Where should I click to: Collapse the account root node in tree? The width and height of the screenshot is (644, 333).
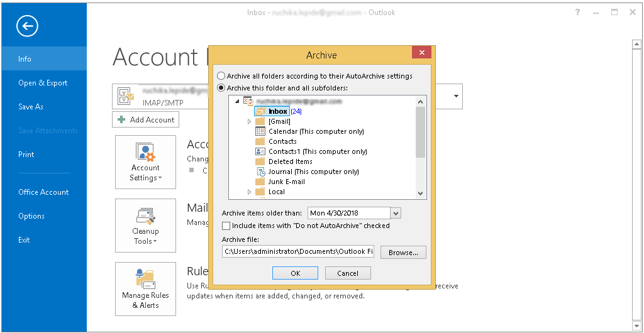[x=237, y=101]
